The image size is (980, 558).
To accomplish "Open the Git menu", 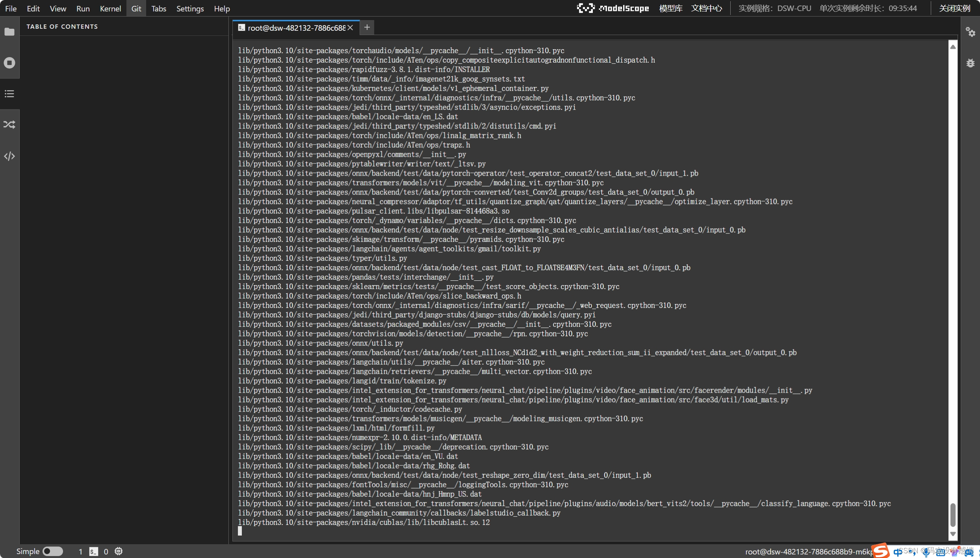I will coord(136,8).
